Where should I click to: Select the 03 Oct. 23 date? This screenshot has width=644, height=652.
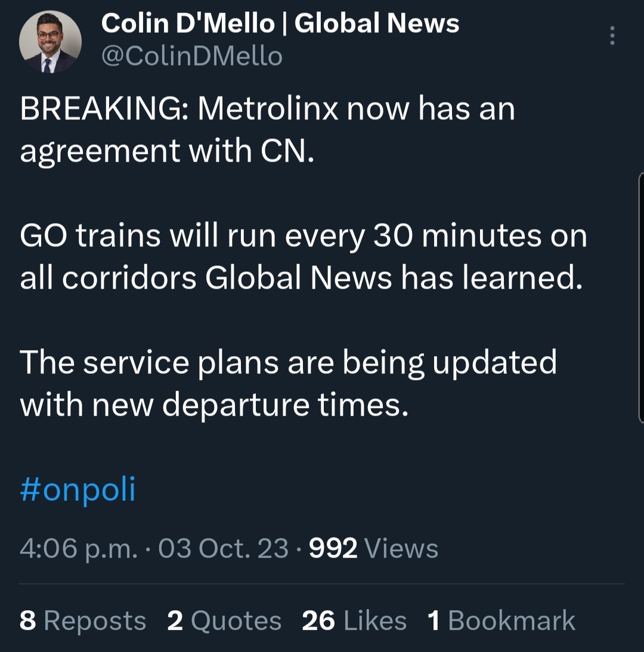(x=224, y=549)
